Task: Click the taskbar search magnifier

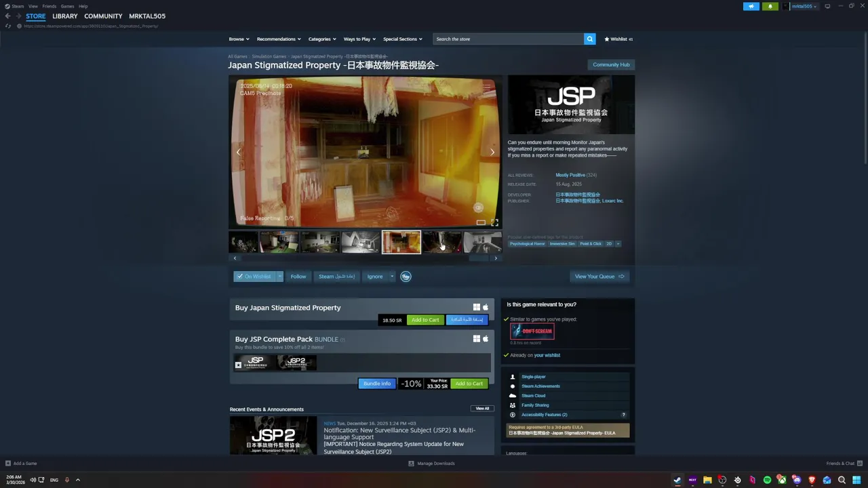Action: click(842, 480)
